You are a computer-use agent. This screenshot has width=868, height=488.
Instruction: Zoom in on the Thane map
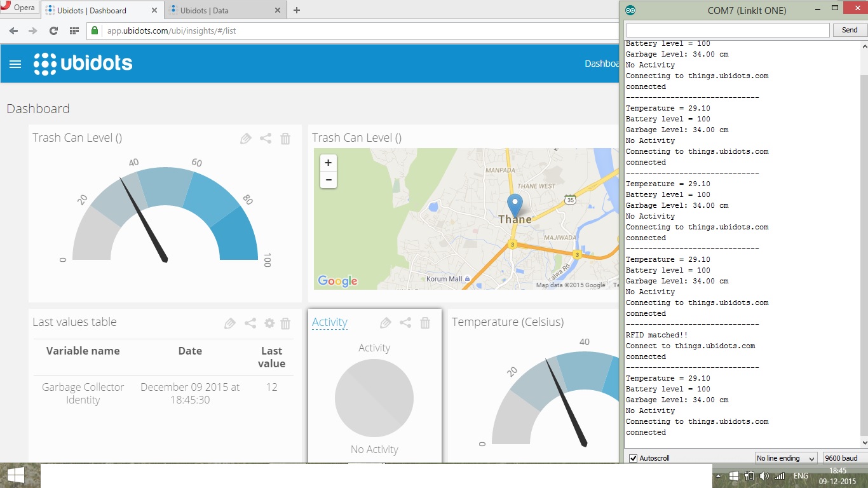click(329, 163)
